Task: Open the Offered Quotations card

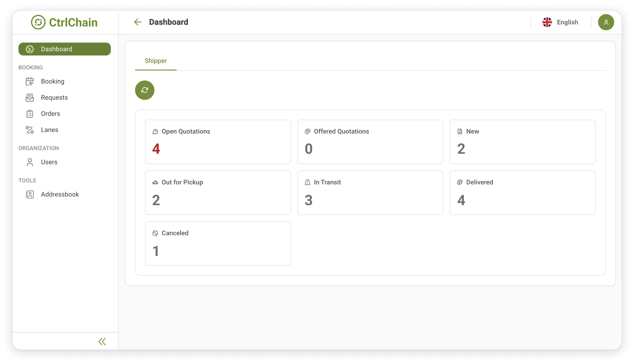Action: (370, 142)
